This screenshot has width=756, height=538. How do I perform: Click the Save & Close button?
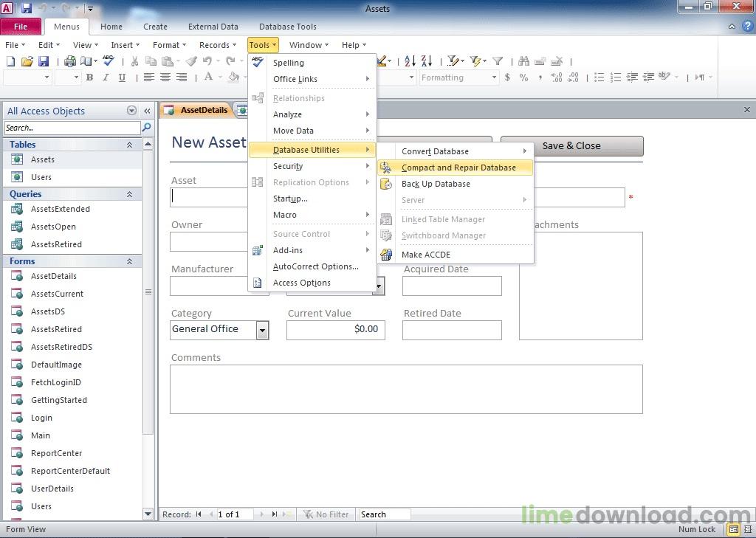pyautogui.click(x=571, y=145)
